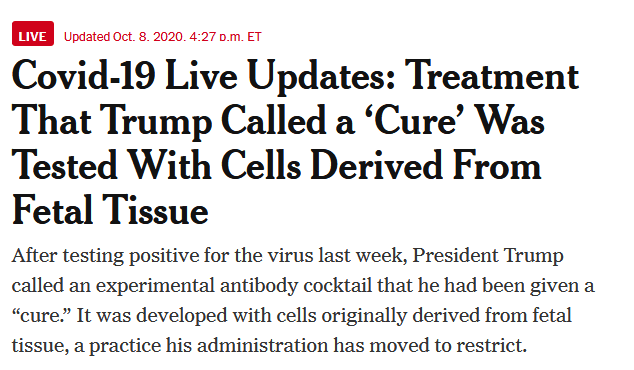The height and width of the screenshot is (370, 634).
Task: Click the summary line starting 'After testing positive'
Action: pyautogui.click(x=287, y=256)
